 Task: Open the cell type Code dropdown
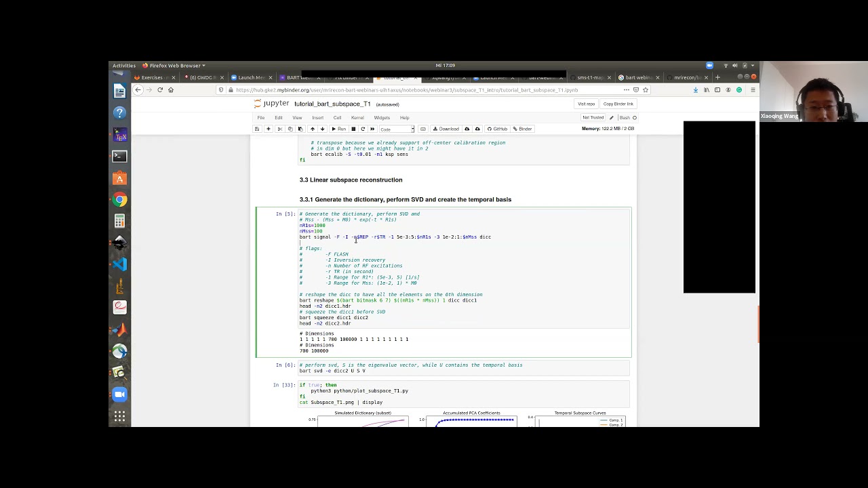[397, 129]
